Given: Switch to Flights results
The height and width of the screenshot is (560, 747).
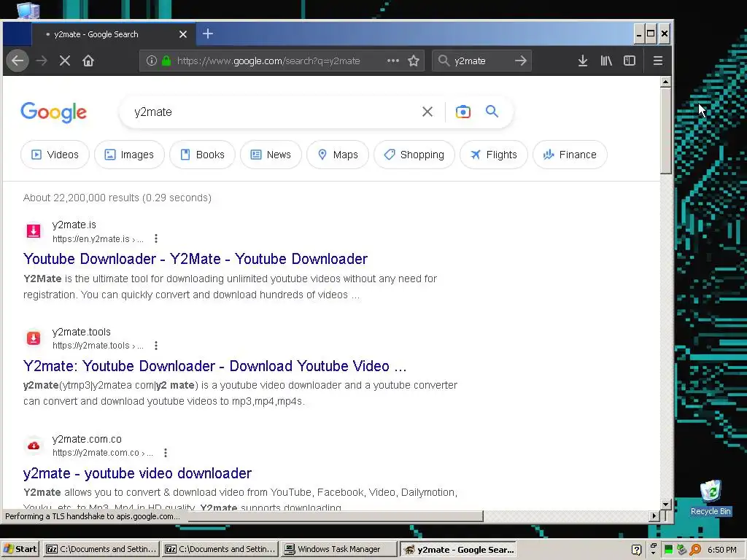Looking at the screenshot, I should click(x=494, y=155).
